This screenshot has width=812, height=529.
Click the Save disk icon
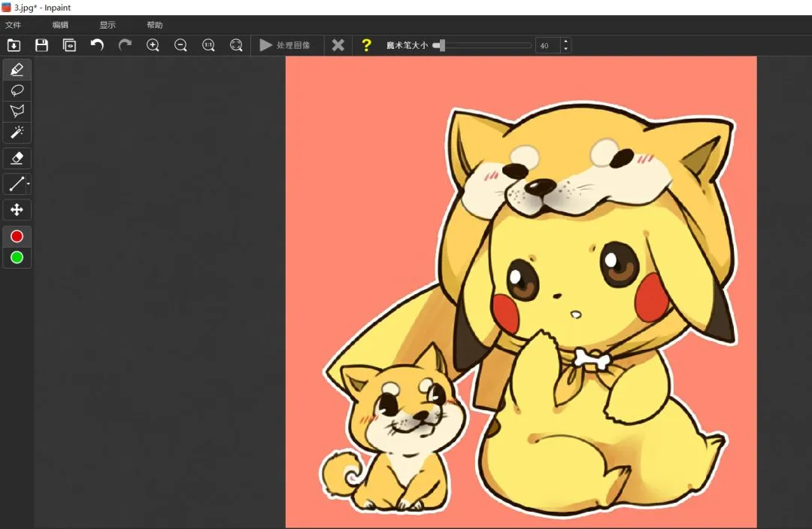tap(41, 45)
